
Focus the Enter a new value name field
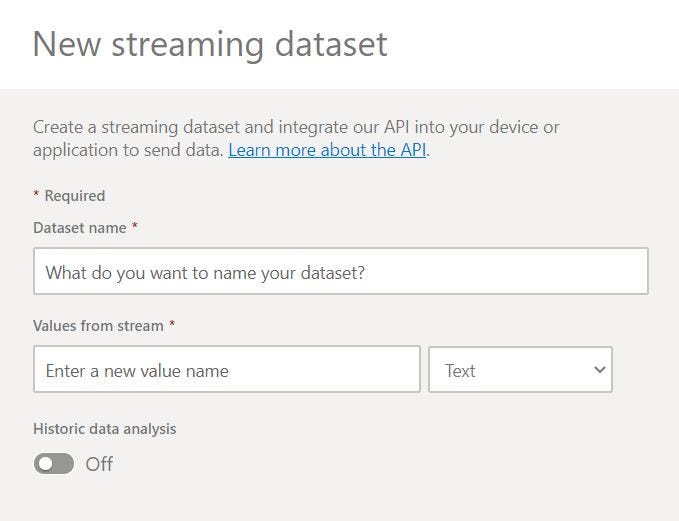coord(226,370)
